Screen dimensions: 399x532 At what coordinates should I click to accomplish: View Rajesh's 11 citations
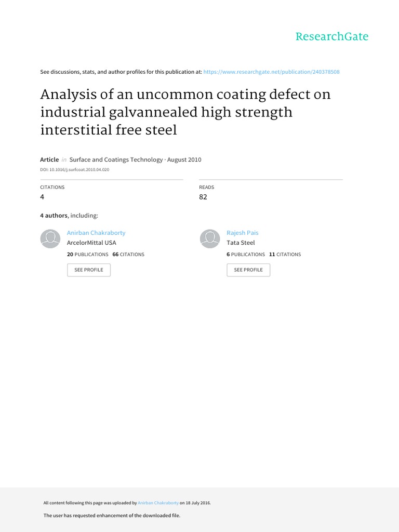tap(285, 255)
